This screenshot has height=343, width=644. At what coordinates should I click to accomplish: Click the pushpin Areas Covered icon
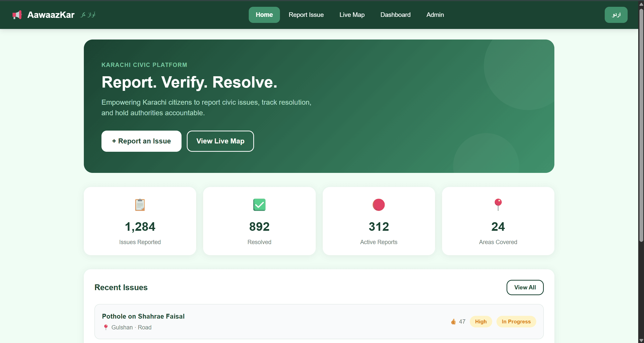point(498,205)
